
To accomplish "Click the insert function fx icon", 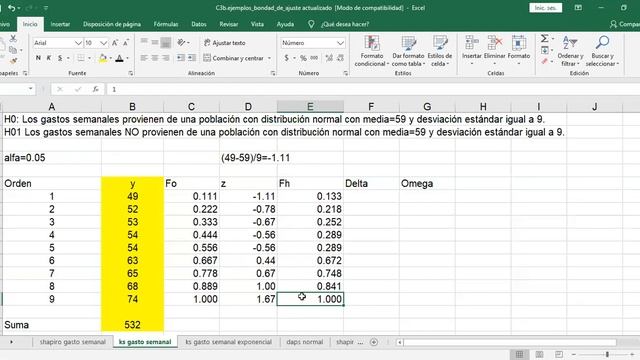I will [x=96, y=89].
